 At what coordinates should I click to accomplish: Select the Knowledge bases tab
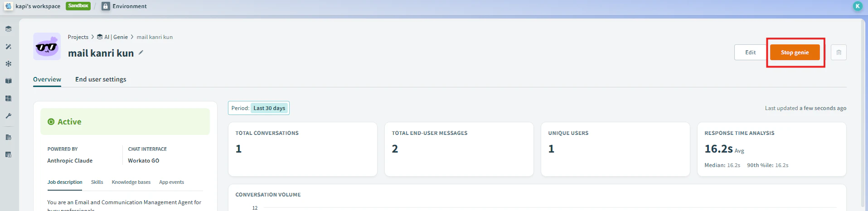coord(131,182)
